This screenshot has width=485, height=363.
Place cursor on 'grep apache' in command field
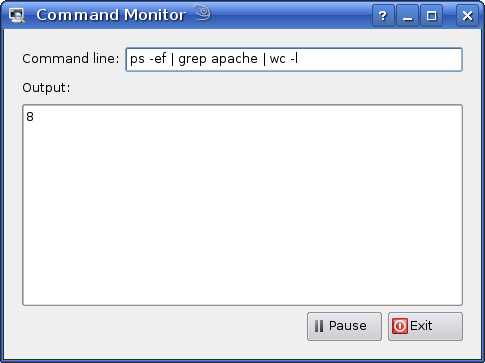click(218, 59)
